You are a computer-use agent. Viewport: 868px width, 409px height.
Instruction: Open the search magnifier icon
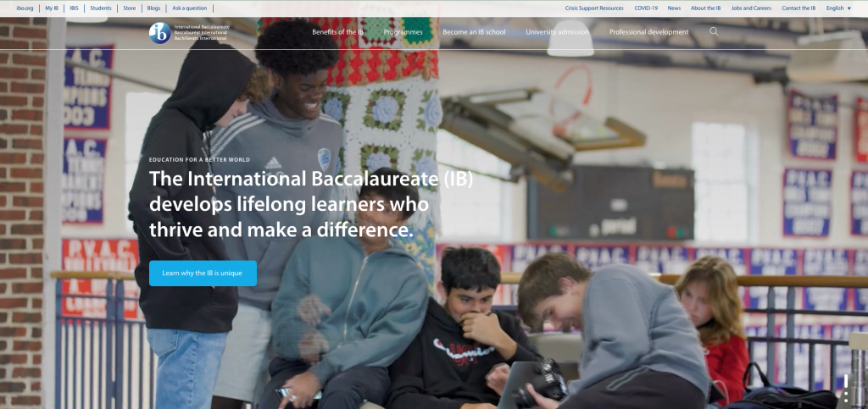(714, 31)
